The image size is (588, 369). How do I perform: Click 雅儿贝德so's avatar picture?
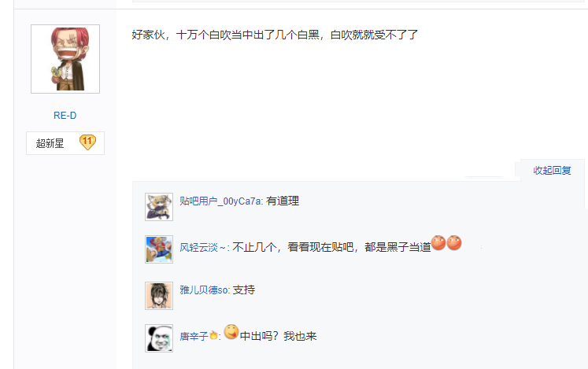(x=159, y=295)
